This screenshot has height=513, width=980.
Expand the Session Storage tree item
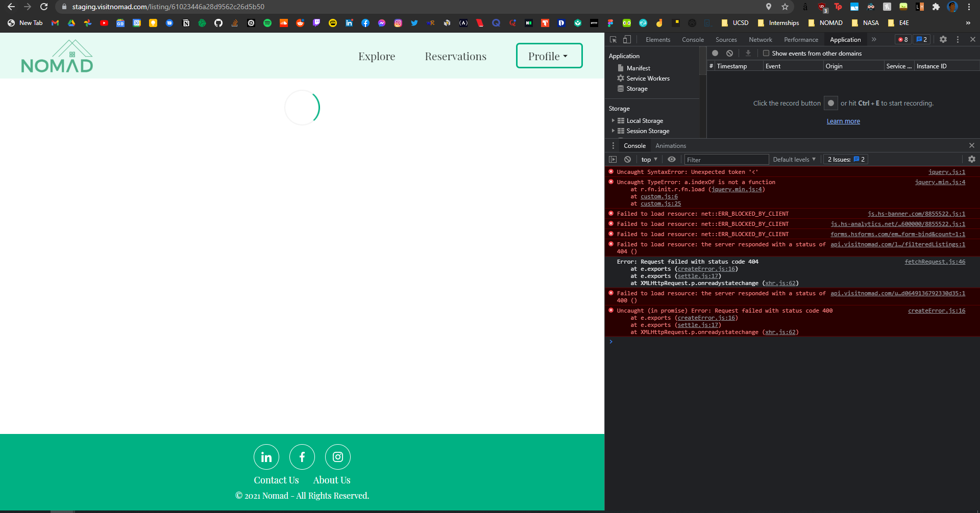(613, 131)
